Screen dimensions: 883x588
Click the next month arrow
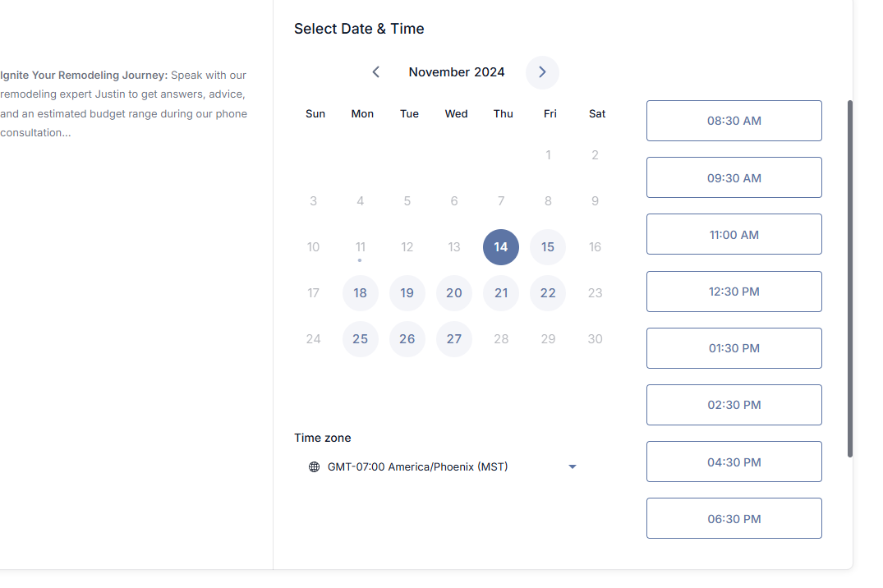(x=542, y=72)
